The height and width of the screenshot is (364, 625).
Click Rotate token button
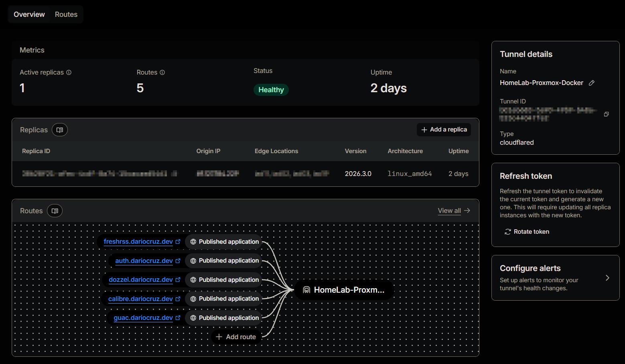pyautogui.click(x=527, y=232)
